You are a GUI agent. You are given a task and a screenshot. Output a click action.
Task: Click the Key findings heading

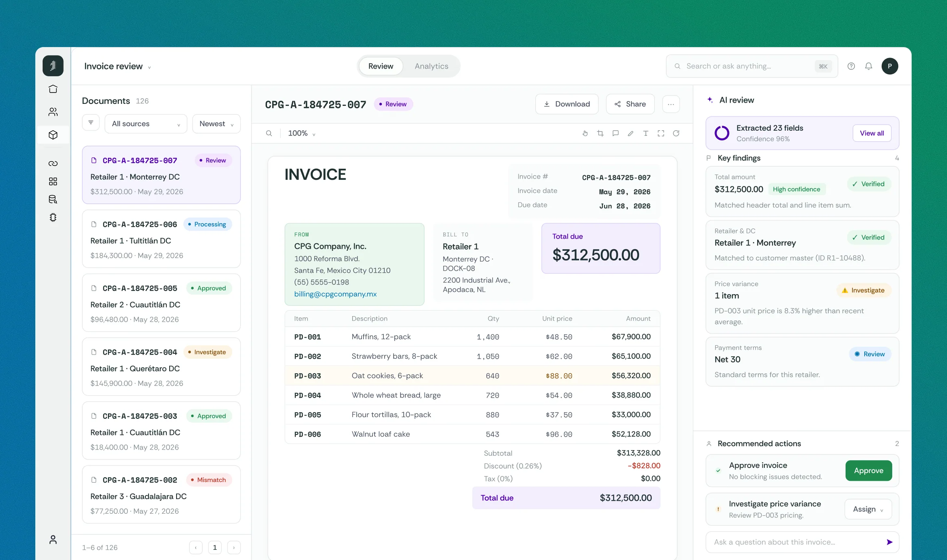739,158
